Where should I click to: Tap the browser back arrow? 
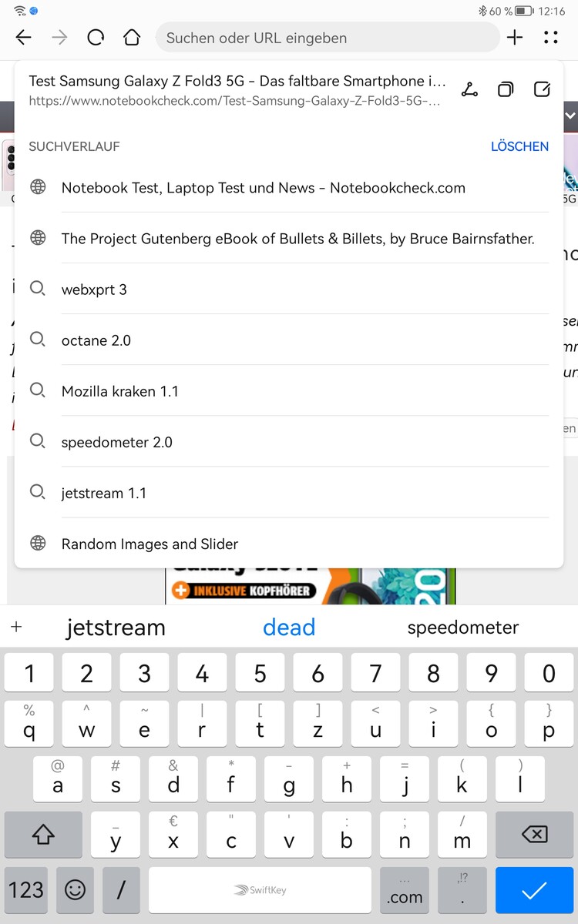(24, 37)
